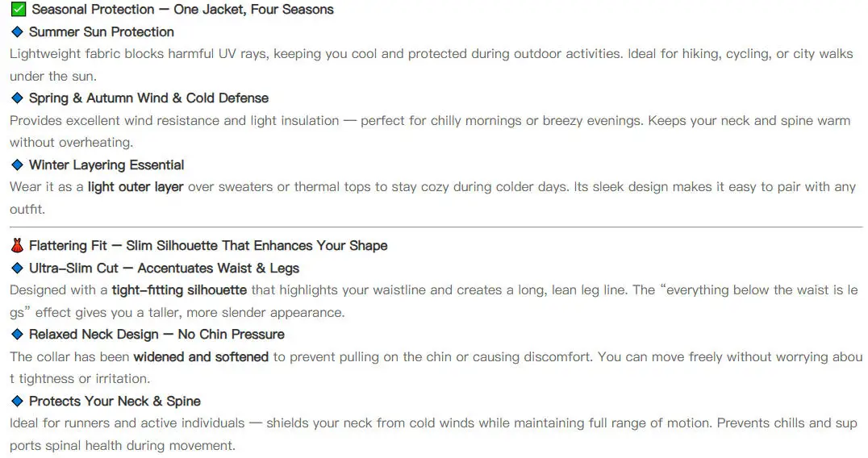Image resolution: width=868 pixels, height=458 pixels.
Task: Click the blue diamond before Winter Layering Essential
Action: 17,165
